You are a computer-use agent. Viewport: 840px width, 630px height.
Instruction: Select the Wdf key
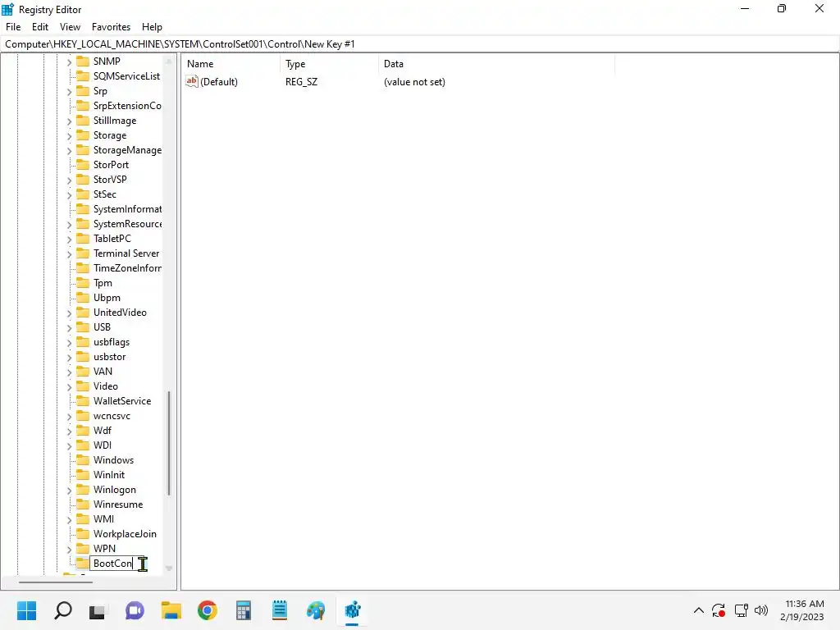pos(102,431)
